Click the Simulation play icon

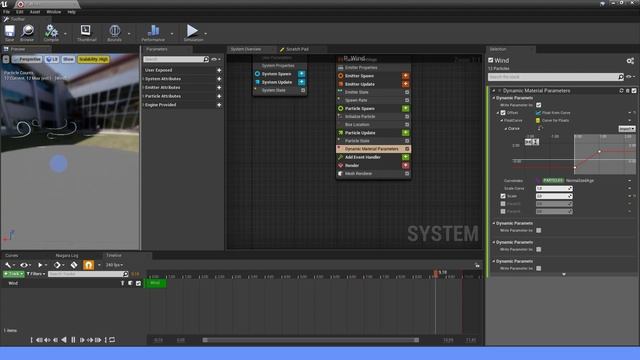pyautogui.click(x=192, y=31)
